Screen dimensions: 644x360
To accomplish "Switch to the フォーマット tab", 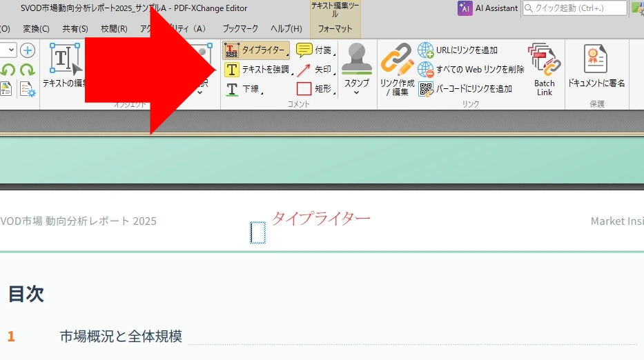I will 335,29.
